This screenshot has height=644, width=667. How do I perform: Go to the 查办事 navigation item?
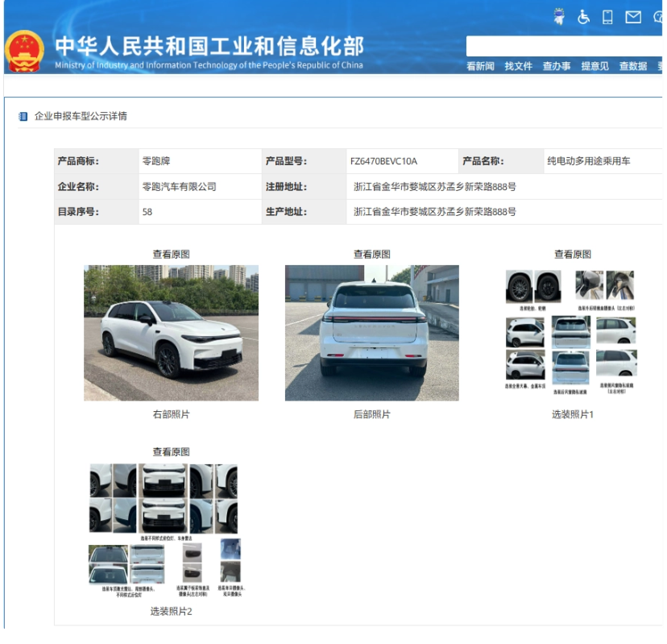557,66
